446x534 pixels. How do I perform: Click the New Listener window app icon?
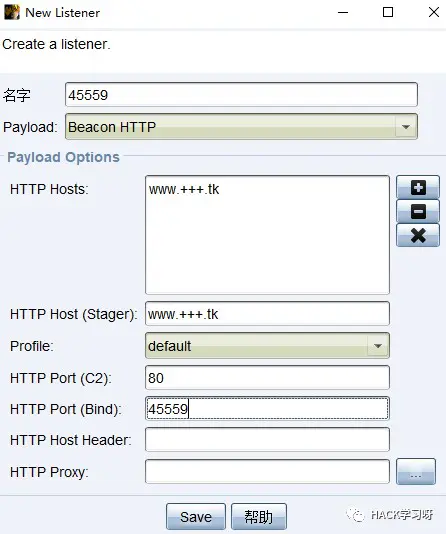[12, 13]
